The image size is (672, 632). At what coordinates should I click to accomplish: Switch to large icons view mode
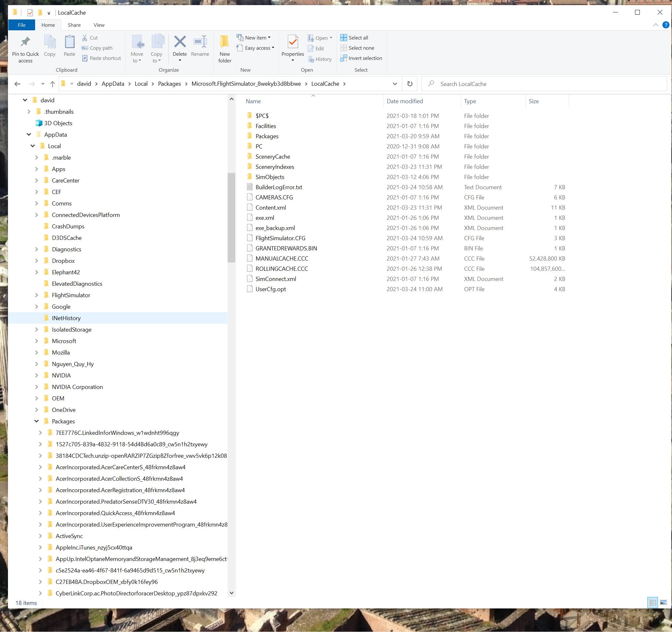pos(663,603)
